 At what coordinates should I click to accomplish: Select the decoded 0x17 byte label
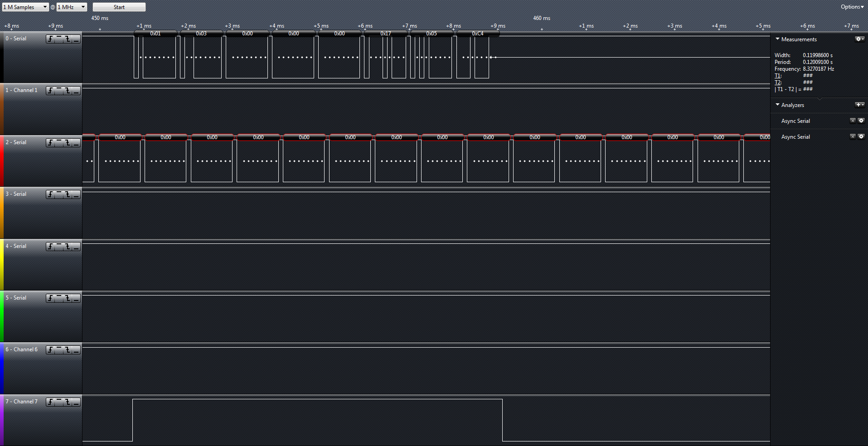(386, 34)
